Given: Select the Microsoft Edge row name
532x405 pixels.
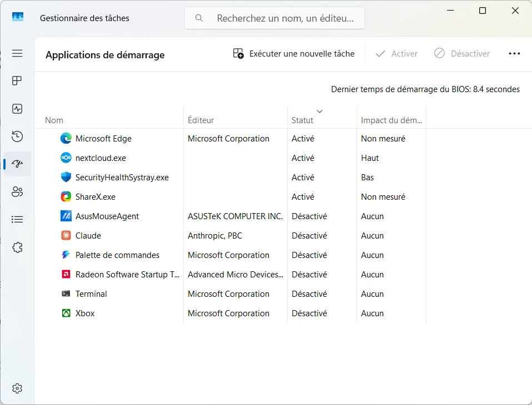Looking at the screenshot, I should (x=103, y=139).
